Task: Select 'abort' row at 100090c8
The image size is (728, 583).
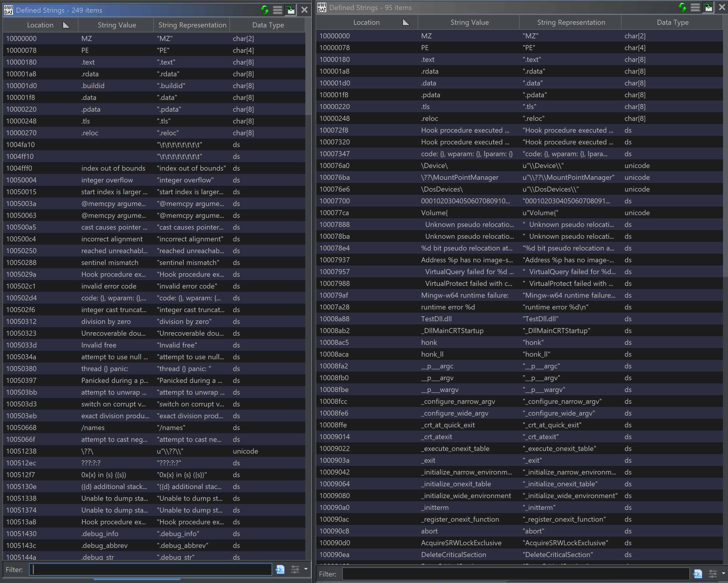Action: [520, 531]
